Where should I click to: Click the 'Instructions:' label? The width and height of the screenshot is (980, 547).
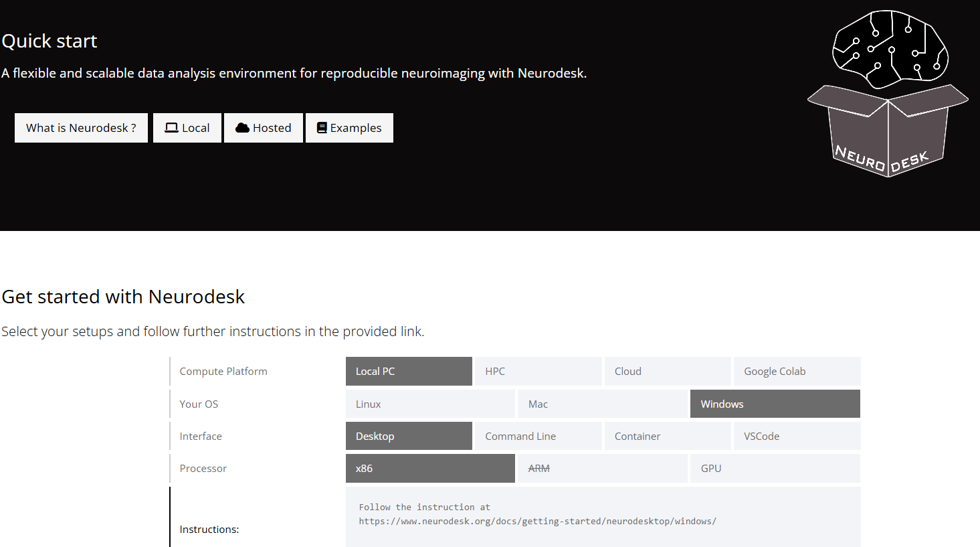tap(209, 529)
